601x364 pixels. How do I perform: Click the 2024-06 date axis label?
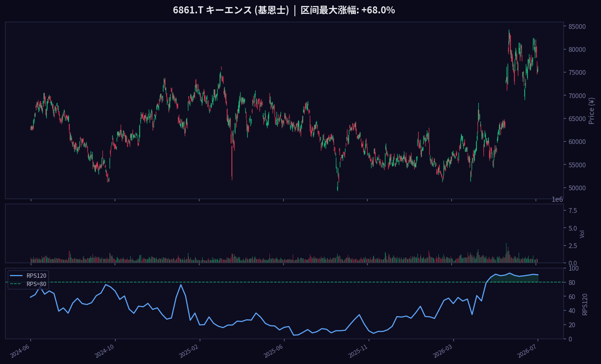(x=20, y=351)
